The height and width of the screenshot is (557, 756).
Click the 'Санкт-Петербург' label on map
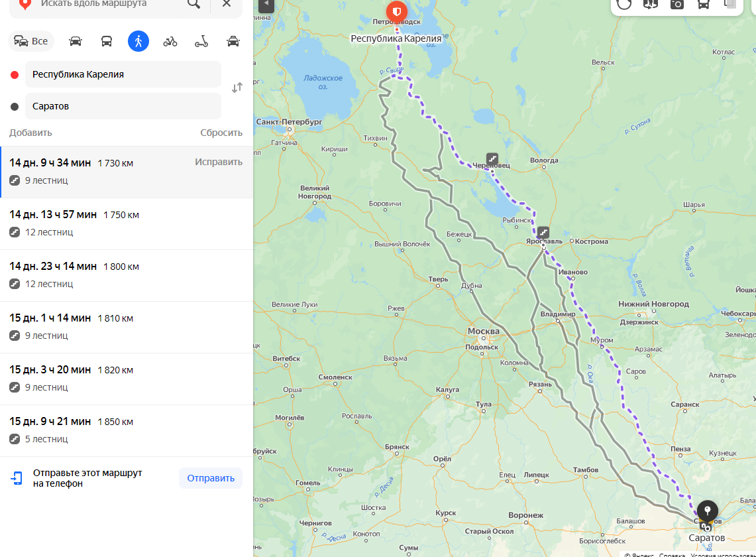[289, 121]
